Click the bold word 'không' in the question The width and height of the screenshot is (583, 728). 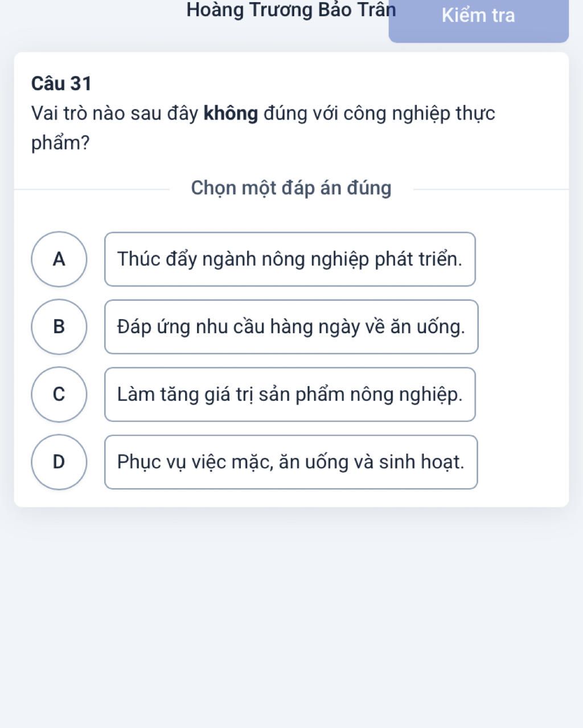pyautogui.click(x=231, y=114)
